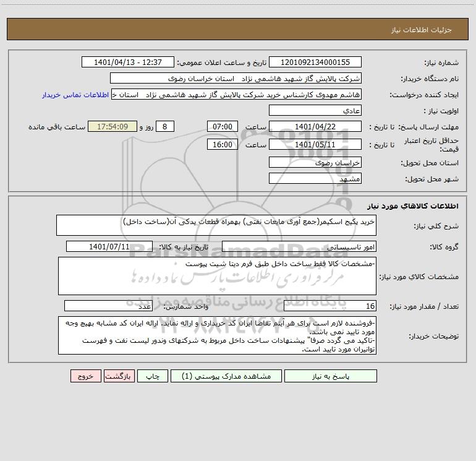
Task: Click the توضیحات خریدار text box
Action: 217,335
